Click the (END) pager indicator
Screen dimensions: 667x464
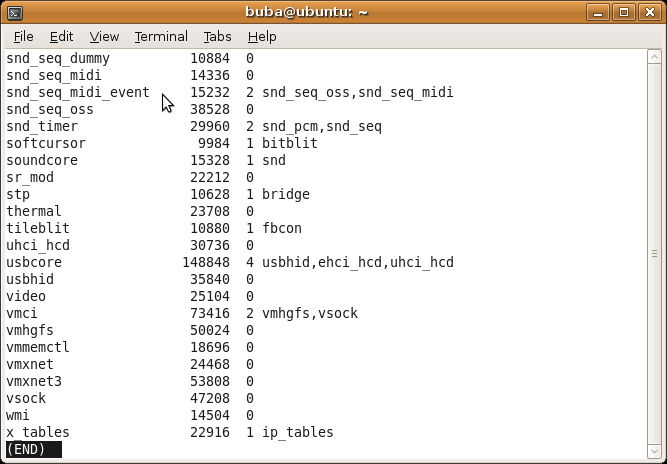point(34,449)
